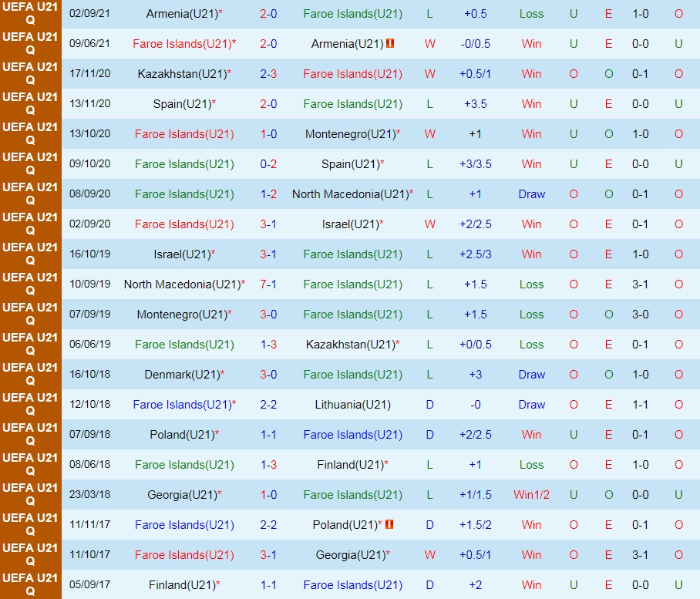The image size is (700, 599).
Task: Open the 7-1 North Macedonia match score
Action: 268,284
